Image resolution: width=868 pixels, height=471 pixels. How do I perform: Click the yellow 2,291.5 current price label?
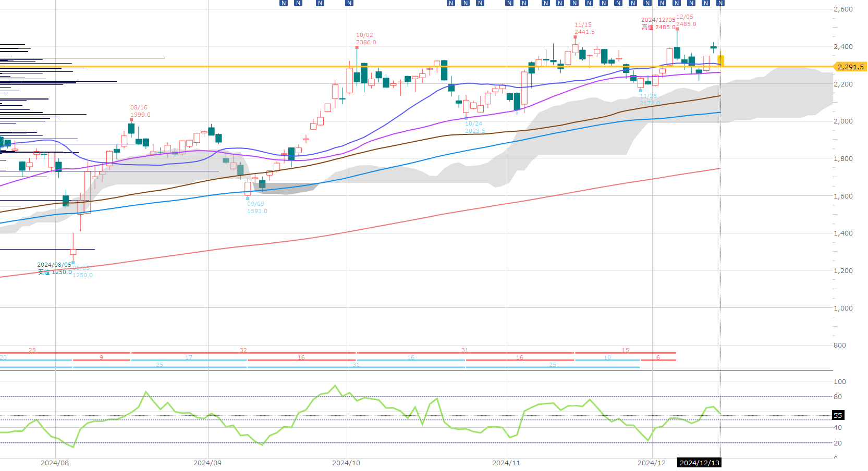point(850,67)
